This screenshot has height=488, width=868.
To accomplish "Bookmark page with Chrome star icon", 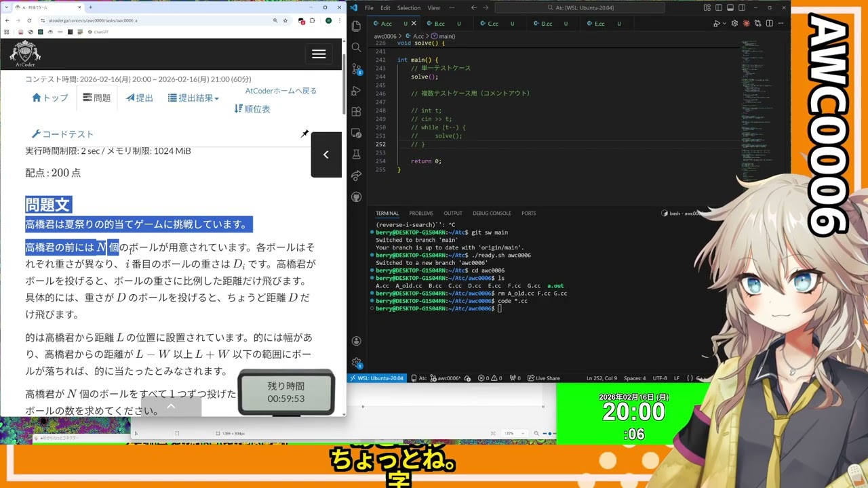I will (x=285, y=20).
